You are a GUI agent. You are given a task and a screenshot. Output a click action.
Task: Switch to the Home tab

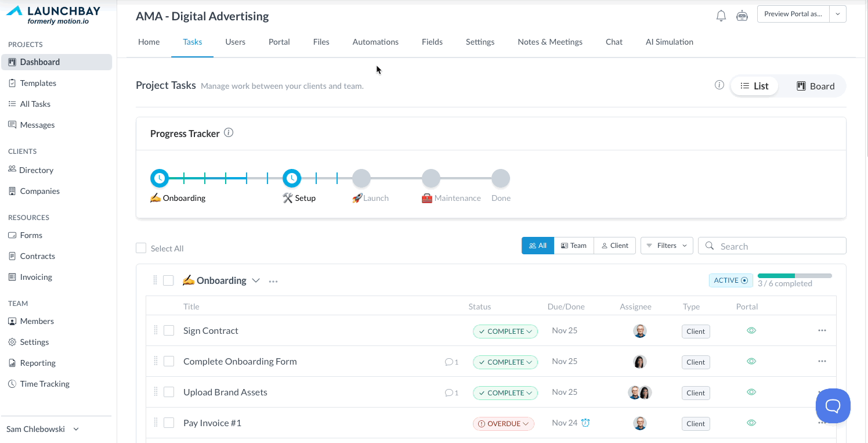(x=149, y=42)
